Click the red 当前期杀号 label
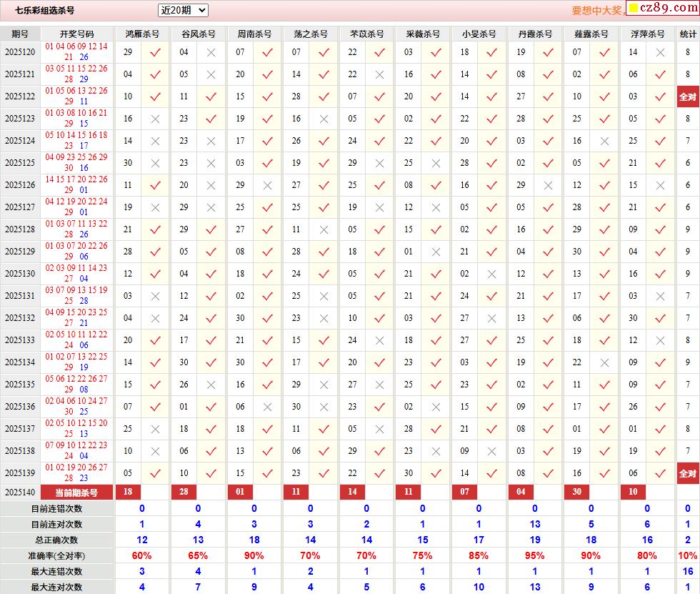 click(77, 492)
